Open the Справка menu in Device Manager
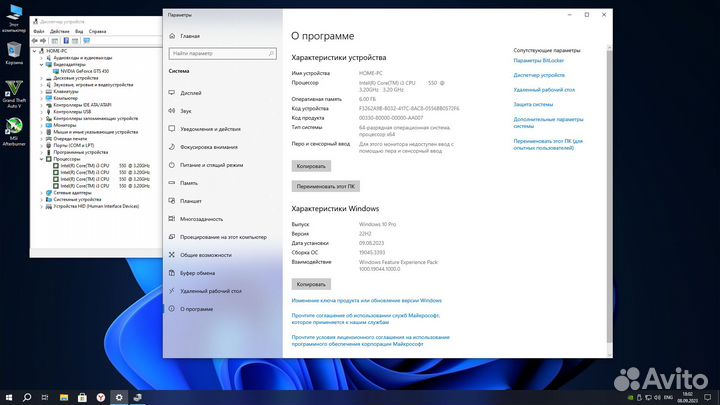This screenshot has width=720, height=405. click(x=97, y=31)
